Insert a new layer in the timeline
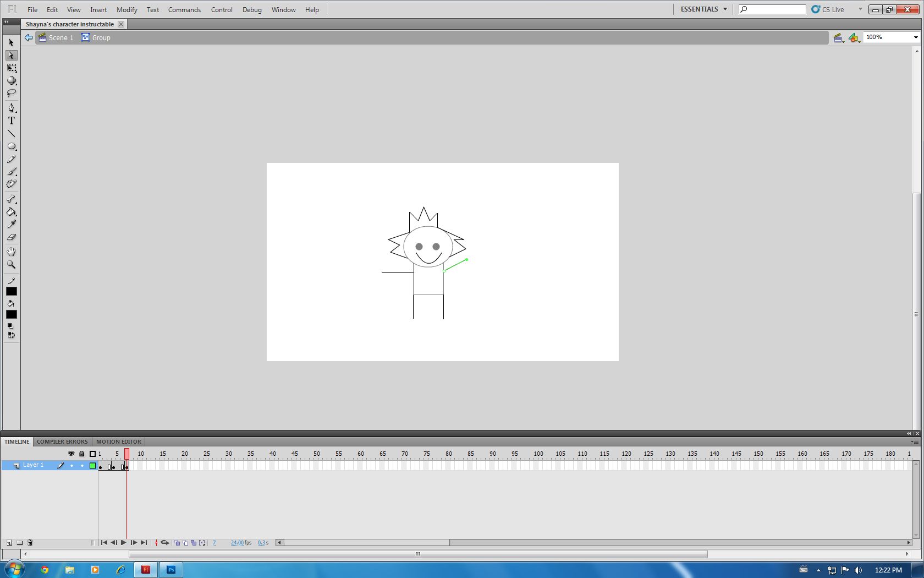The height and width of the screenshot is (578, 924). tap(8, 543)
